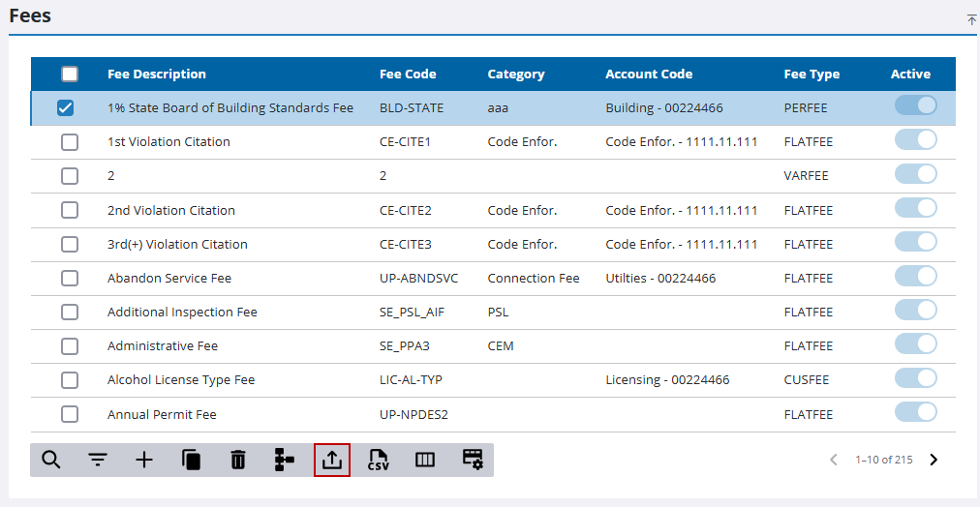Select the Abandon Service Fee checkbox
Viewport: 980px width, 507px height.
pyautogui.click(x=70, y=279)
